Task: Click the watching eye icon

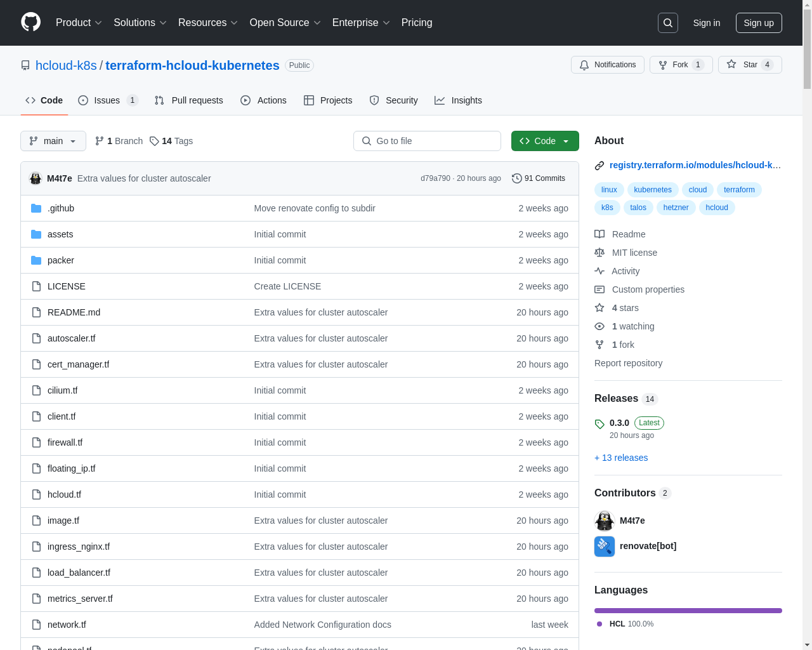Action: 599,326
